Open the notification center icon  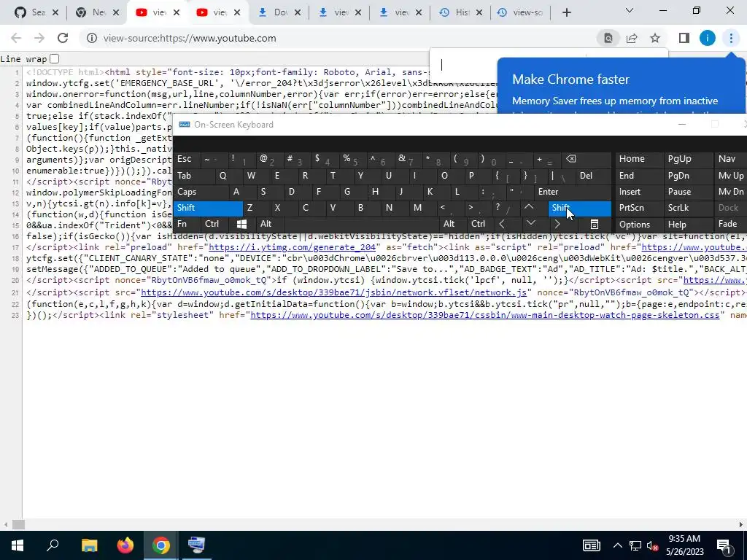[x=724, y=545]
